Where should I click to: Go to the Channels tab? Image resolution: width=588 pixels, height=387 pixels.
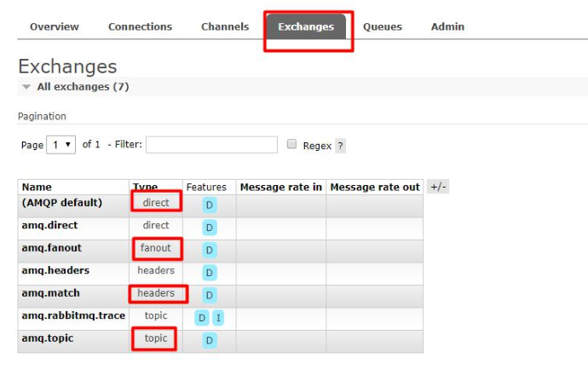tap(225, 26)
